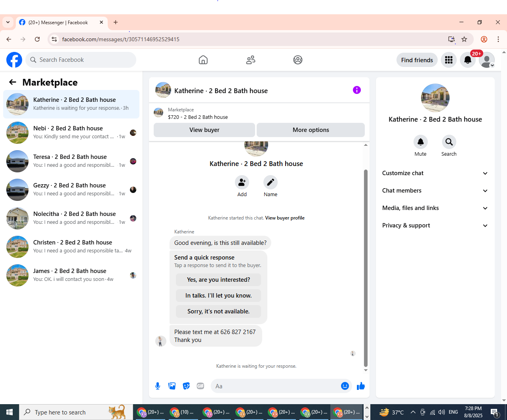
Task: Click the $720 - 2 Bed 2 Bath house listing
Action: coord(198,117)
